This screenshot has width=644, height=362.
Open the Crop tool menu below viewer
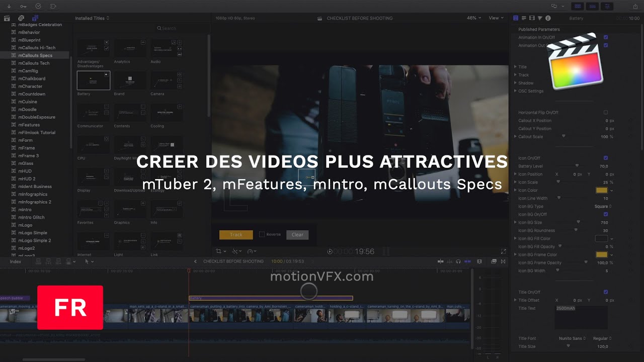pyautogui.click(x=220, y=251)
